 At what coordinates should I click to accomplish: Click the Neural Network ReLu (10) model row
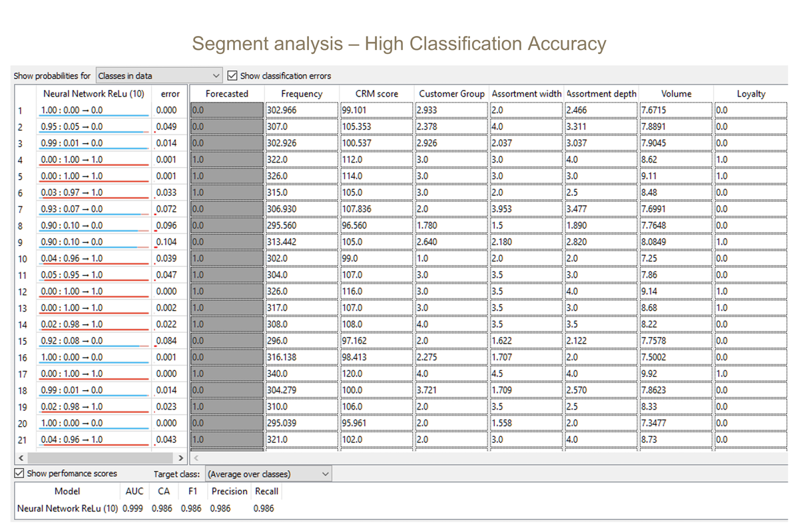(67, 508)
